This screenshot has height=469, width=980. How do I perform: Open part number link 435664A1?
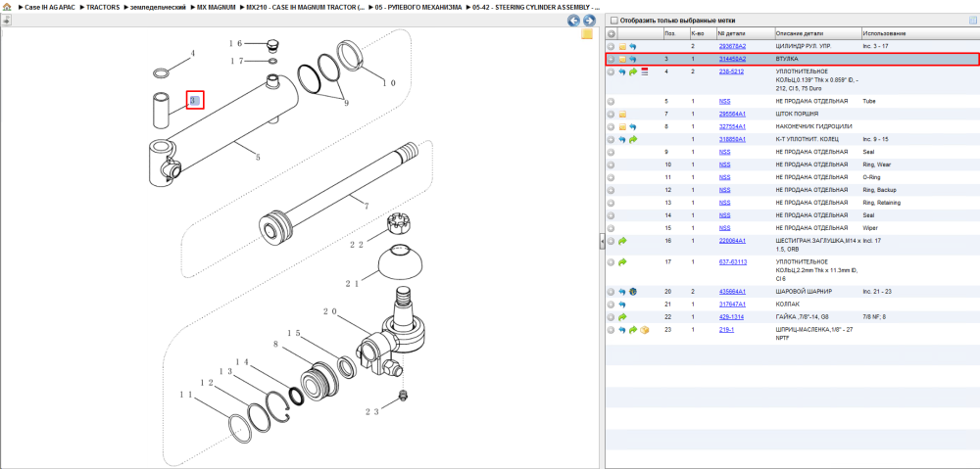point(732,292)
